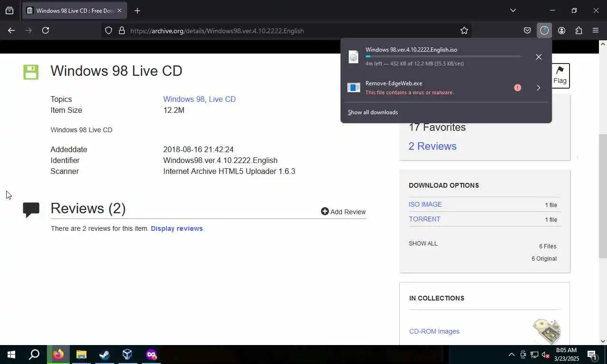Reload the current page
Screen dimensions: 607x364
tap(46, 30)
